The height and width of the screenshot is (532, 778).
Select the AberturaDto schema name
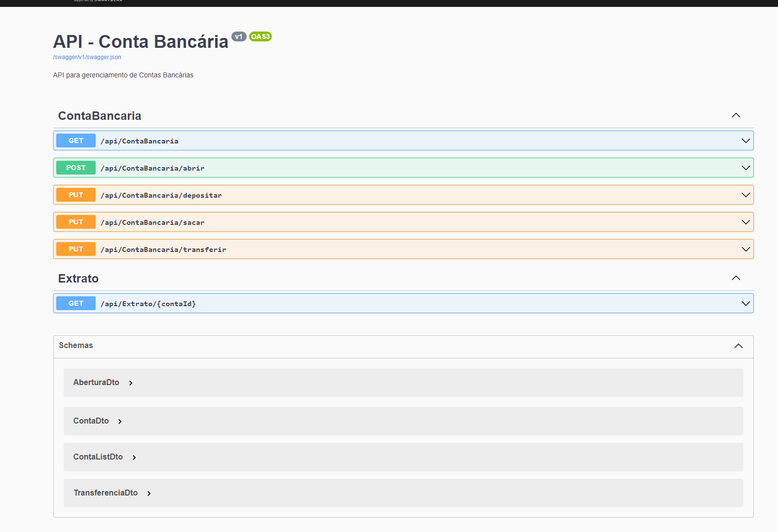click(x=96, y=382)
